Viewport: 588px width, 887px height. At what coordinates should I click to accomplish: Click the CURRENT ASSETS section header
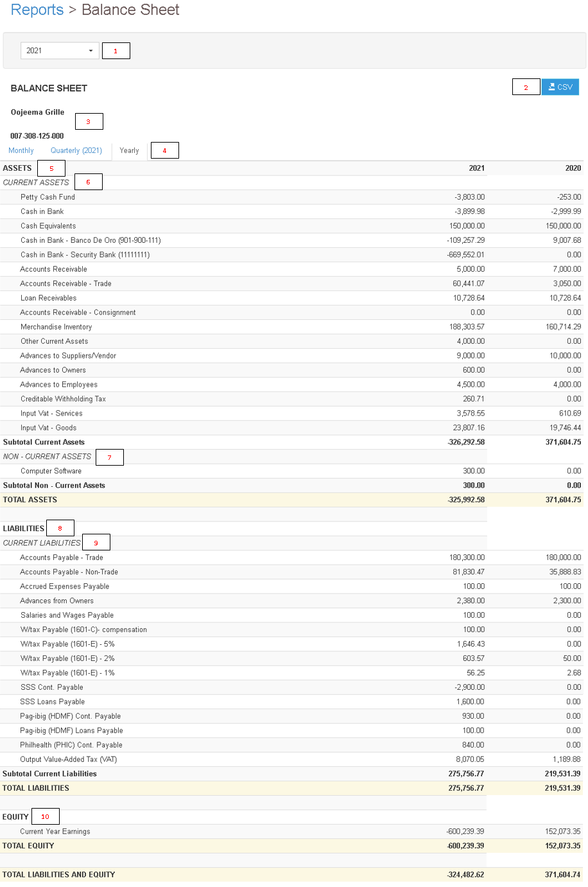[x=36, y=182]
